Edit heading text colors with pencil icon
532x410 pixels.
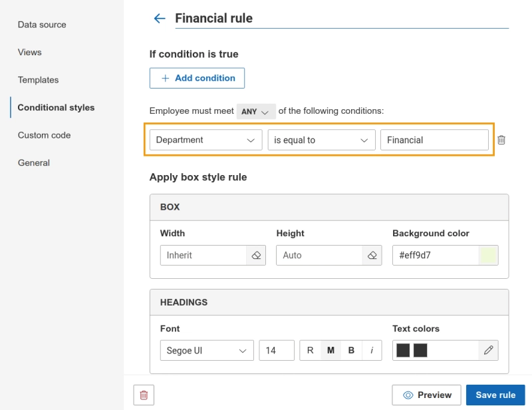(489, 350)
